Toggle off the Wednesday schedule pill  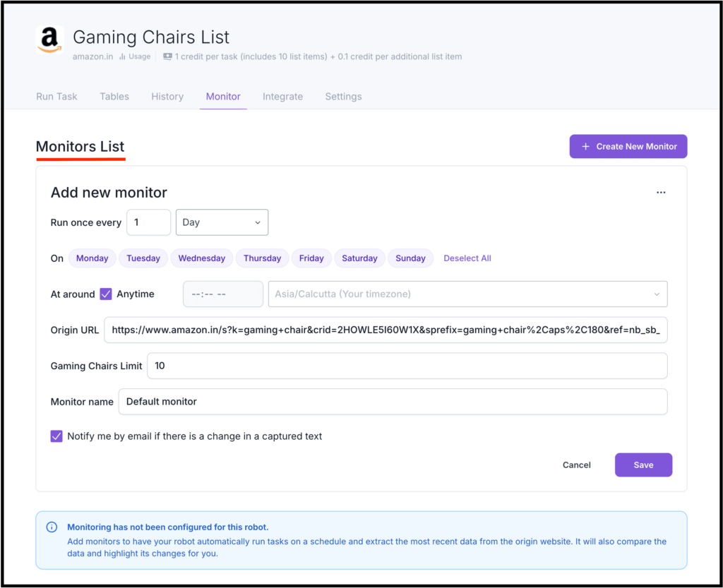click(x=201, y=258)
